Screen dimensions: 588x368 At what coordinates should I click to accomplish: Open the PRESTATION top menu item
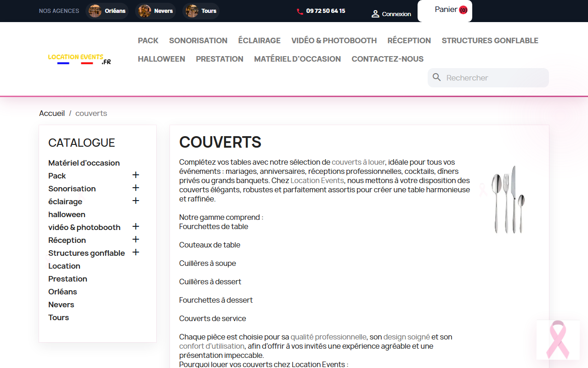[220, 59]
